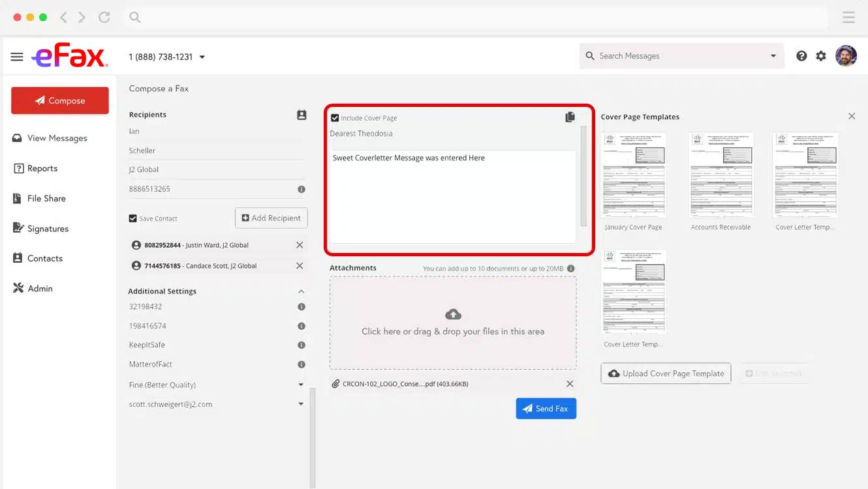Click the info icon beside the attachment size limit
868x489 pixels.
click(x=571, y=267)
